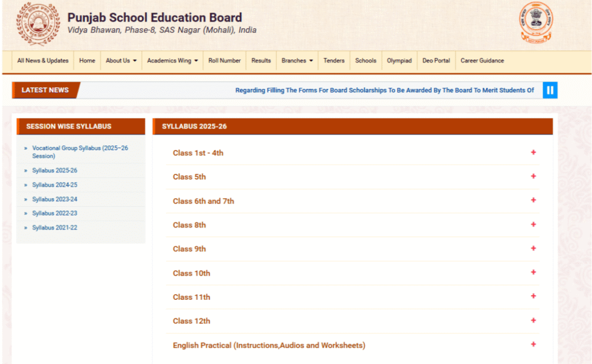Open Career Guidance in navigation

[x=482, y=61]
